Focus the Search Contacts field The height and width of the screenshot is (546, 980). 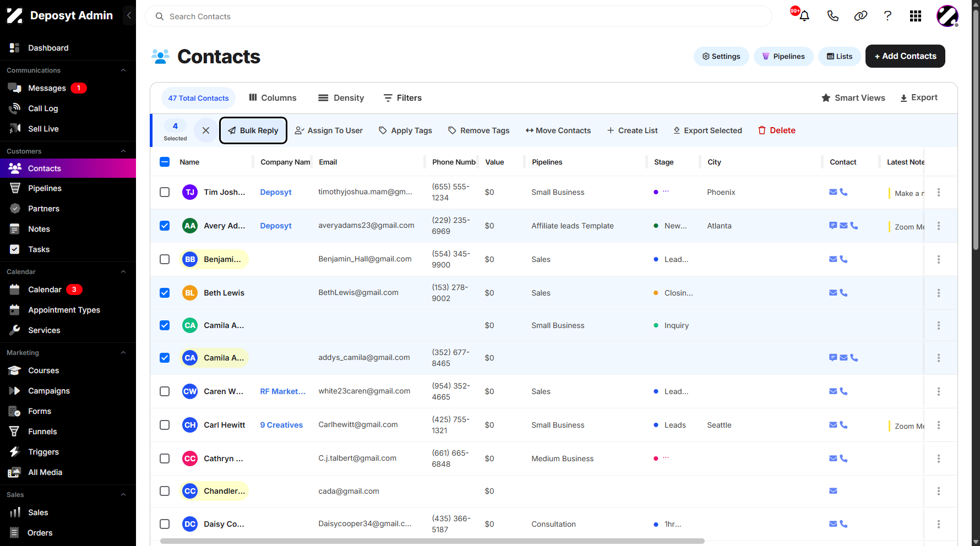[x=458, y=17]
